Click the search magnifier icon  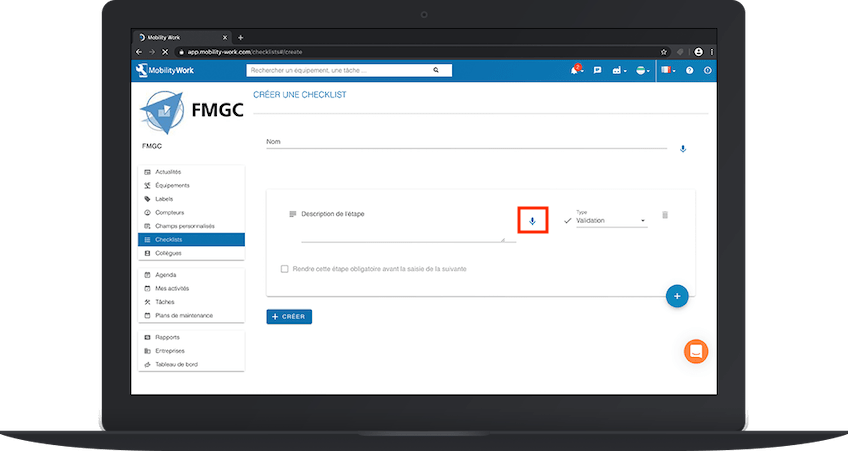pos(436,70)
